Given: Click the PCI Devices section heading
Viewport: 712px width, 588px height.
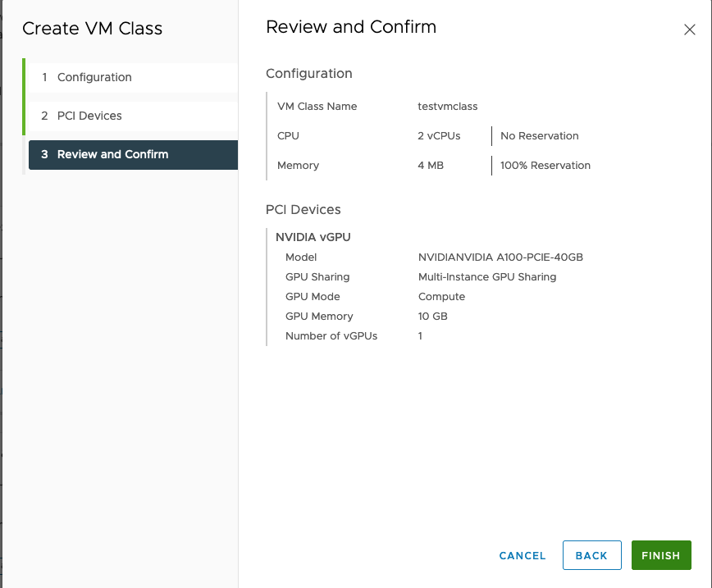Looking at the screenshot, I should tap(304, 209).
